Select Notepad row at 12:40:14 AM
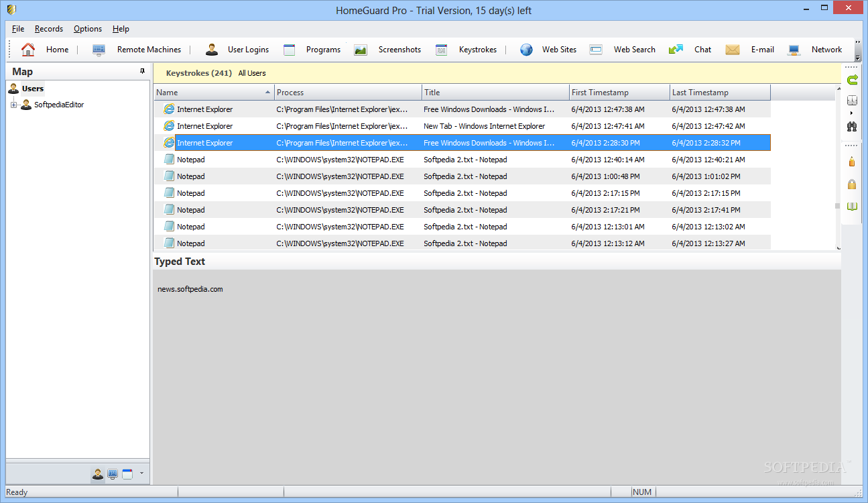This screenshot has height=503, width=868. (x=462, y=160)
